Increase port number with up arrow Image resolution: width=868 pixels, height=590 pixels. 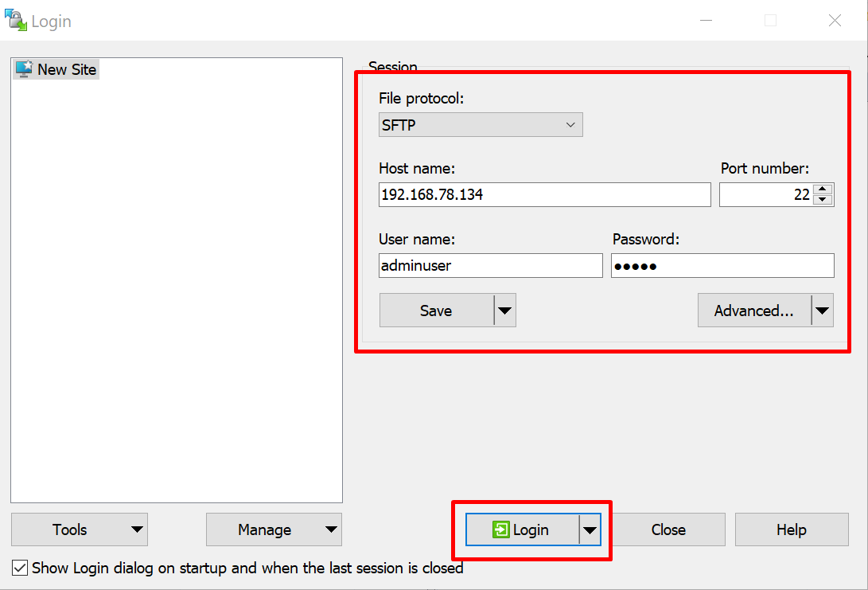pos(823,190)
